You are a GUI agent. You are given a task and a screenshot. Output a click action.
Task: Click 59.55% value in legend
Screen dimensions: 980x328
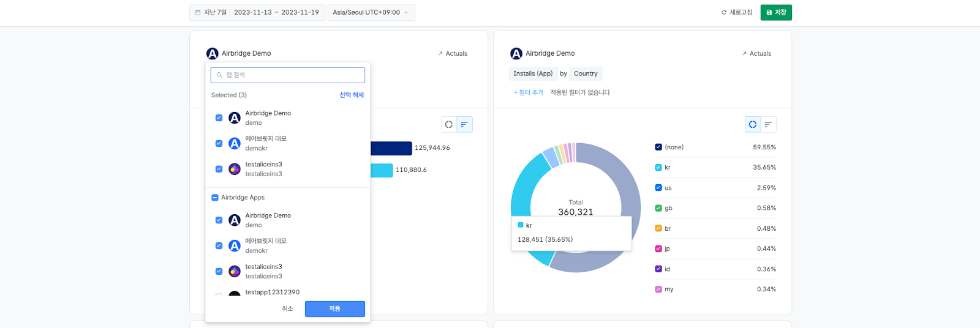764,147
